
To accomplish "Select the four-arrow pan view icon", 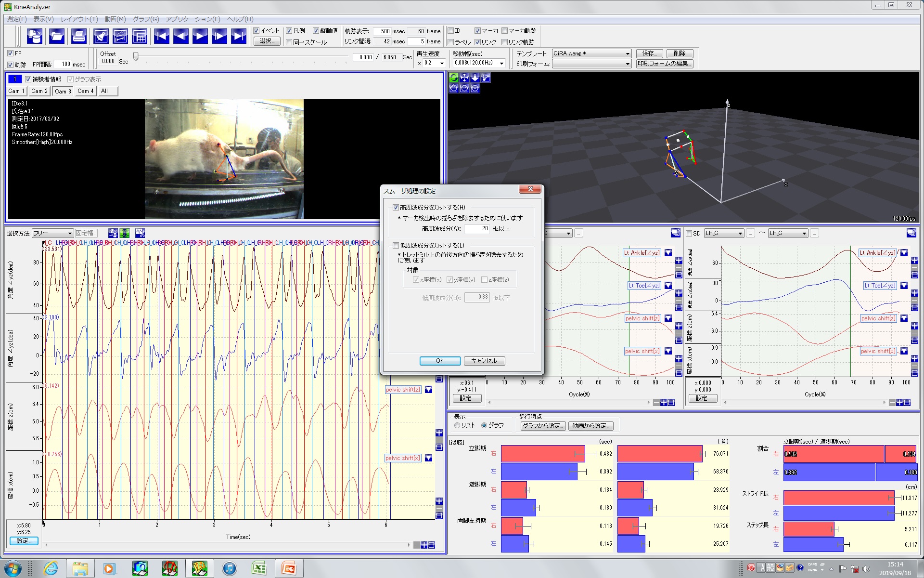I will (x=464, y=78).
